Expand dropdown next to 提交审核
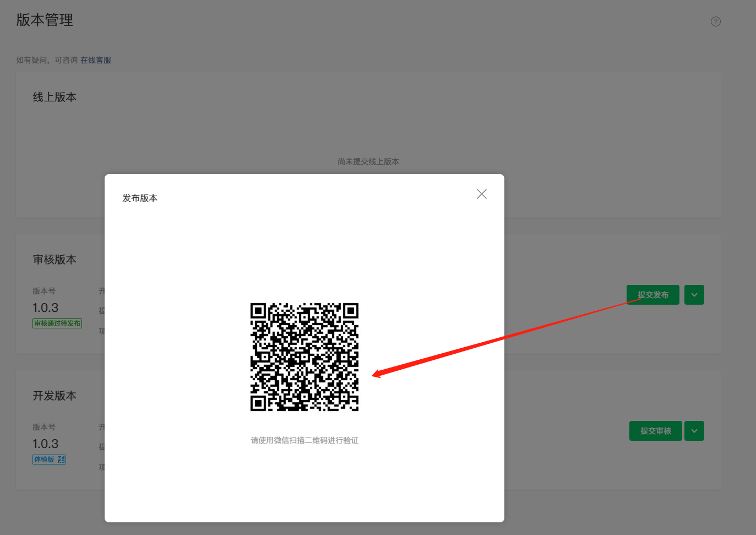 694,431
